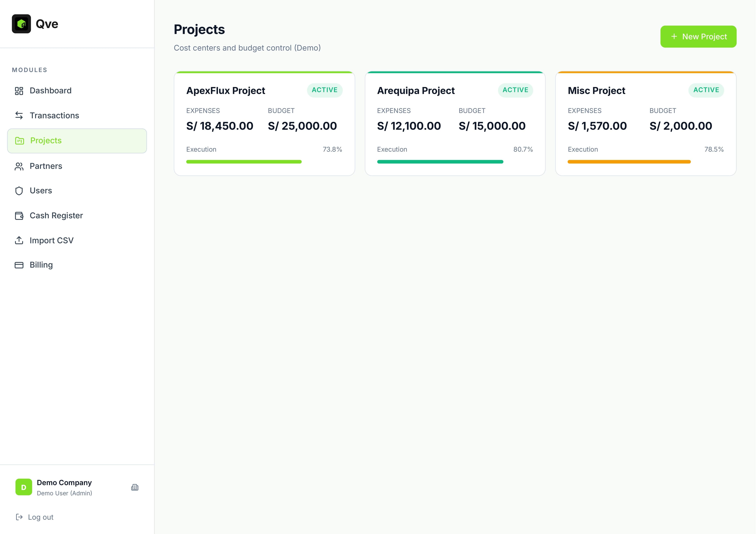Select the ACTIVE badge on Arequipa Project
The image size is (756, 534).
[x=515, y=90]
